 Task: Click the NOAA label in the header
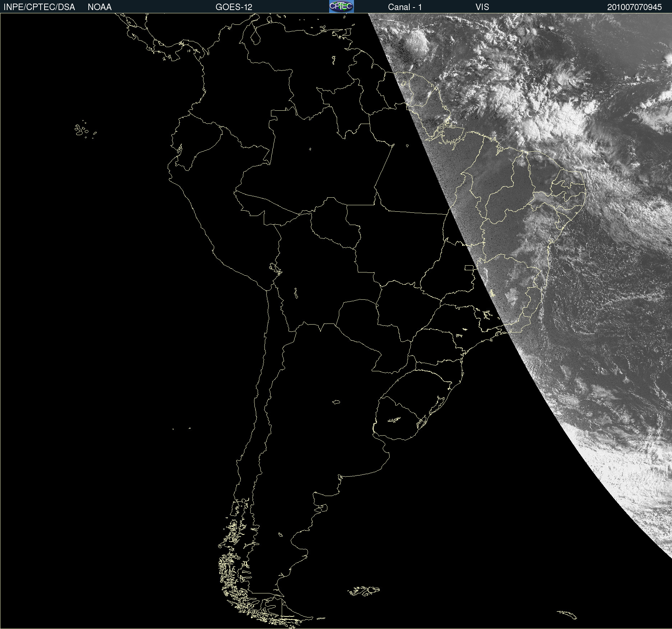click(x=100, y=7)
